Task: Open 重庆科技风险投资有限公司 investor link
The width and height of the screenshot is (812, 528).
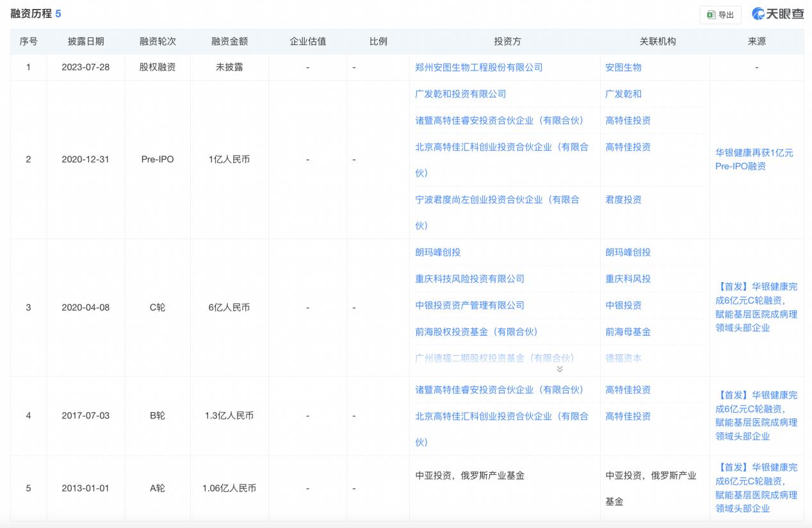Action: pos(469,279)
